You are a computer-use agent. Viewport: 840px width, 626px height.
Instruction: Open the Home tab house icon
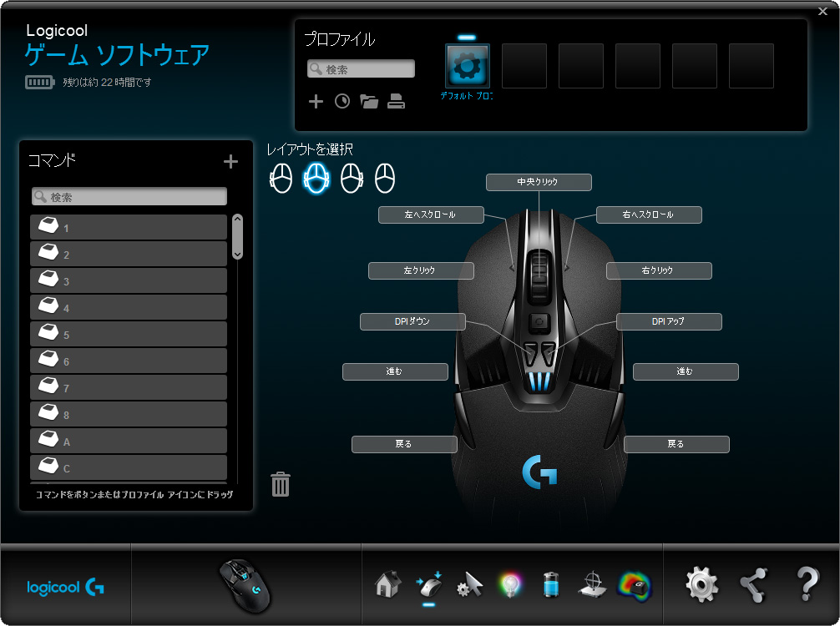point(388,584)
